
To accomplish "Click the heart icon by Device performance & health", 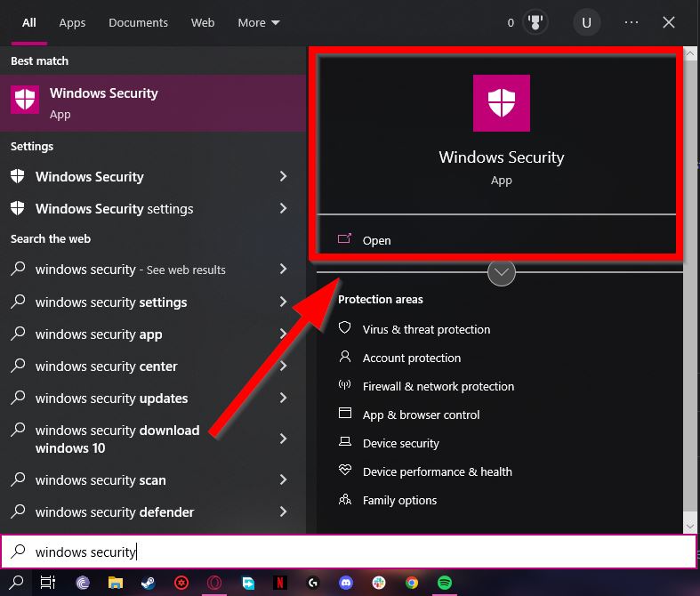I will pos(344,470).
